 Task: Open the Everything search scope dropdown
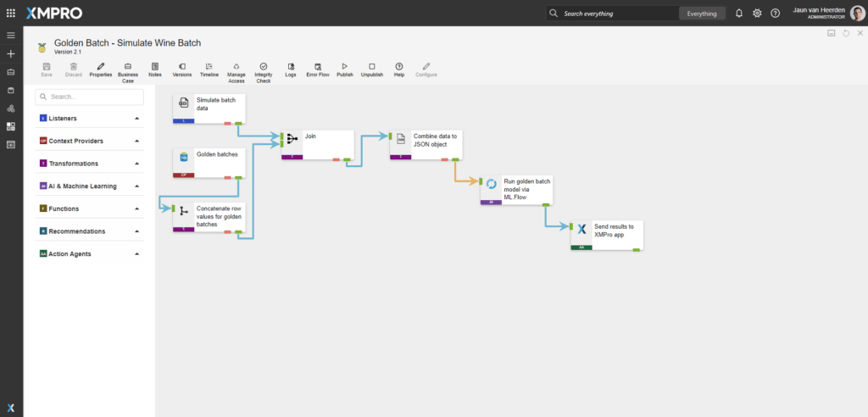(x=701, y=14)
